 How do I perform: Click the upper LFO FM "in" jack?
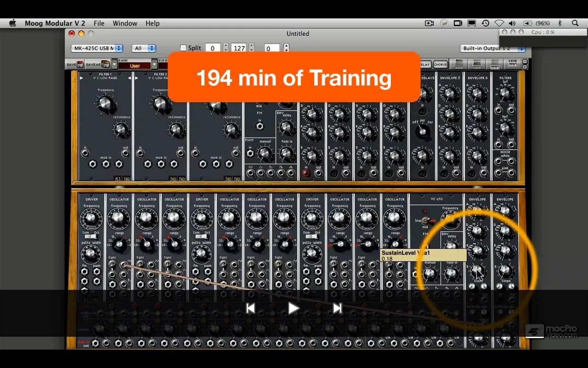(x=260, y=126)
